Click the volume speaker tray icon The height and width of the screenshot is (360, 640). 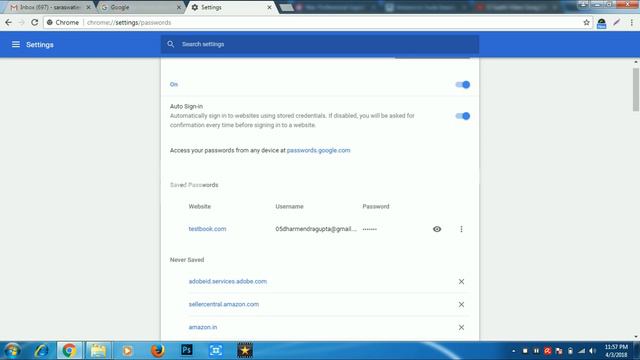tap(593, 351)
